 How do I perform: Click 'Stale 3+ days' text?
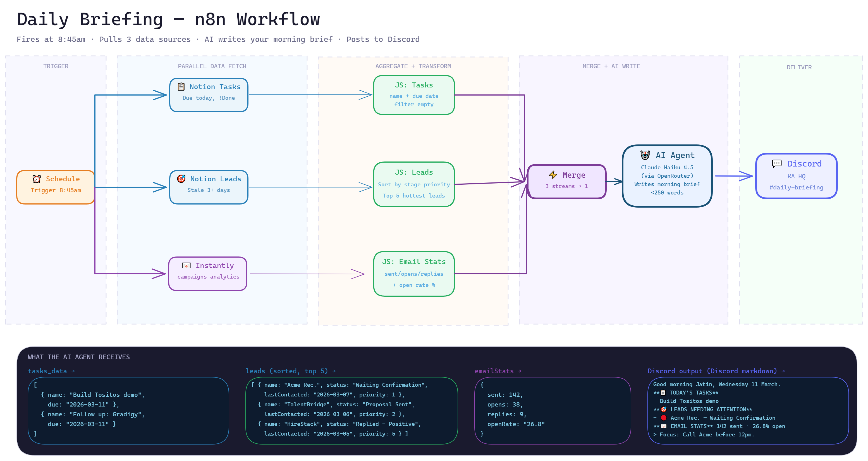click(x=209, y=190)
